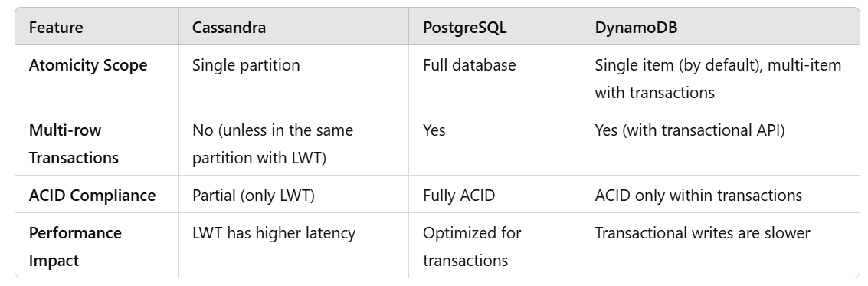
Task: Select the Performance Impact row label
Action: pos(75,247)
